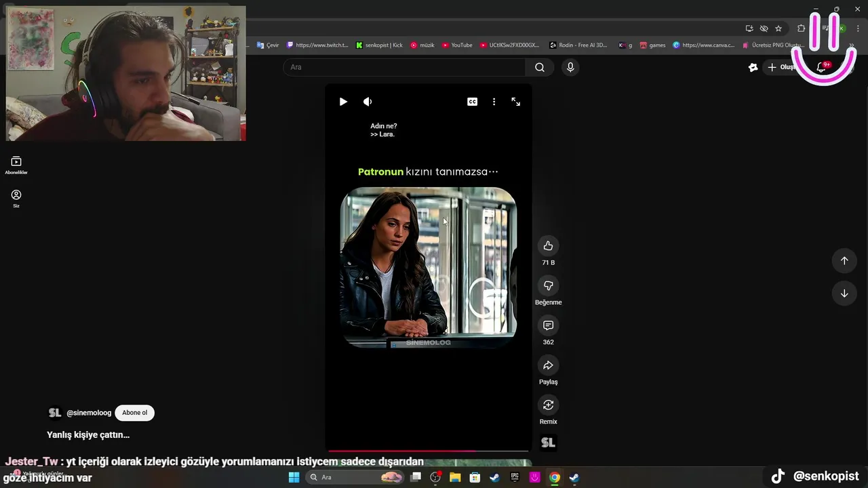The image size is (868, 488).
Task: Open the UCtlKSw2FXD00GX bookmark
Action: tap(509, 45)
